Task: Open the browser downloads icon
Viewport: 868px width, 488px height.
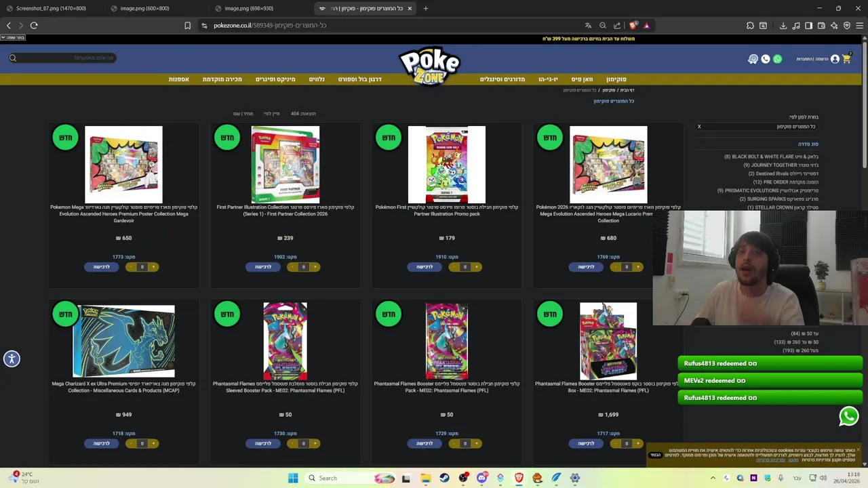Action: [783, 25]
